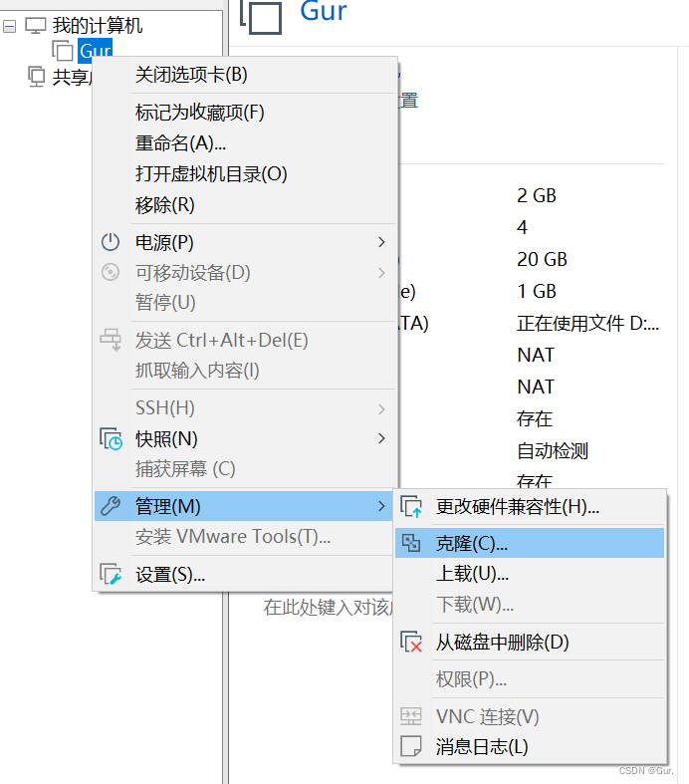This screenshot has height=784, width=689.
Task: Click the hardware compatibility upgrade icon
Action: tap(411, 506)
